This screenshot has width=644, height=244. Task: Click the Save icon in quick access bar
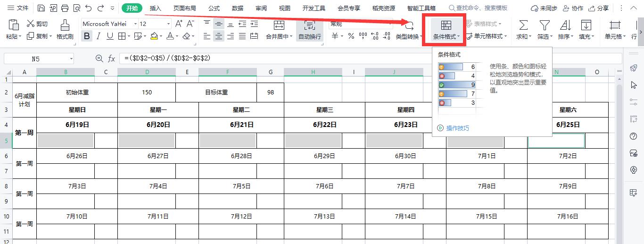pos(41,8)
